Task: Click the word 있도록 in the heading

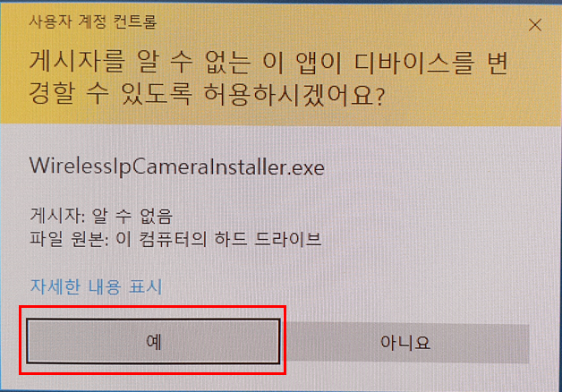Action: (x=156, y=95)
